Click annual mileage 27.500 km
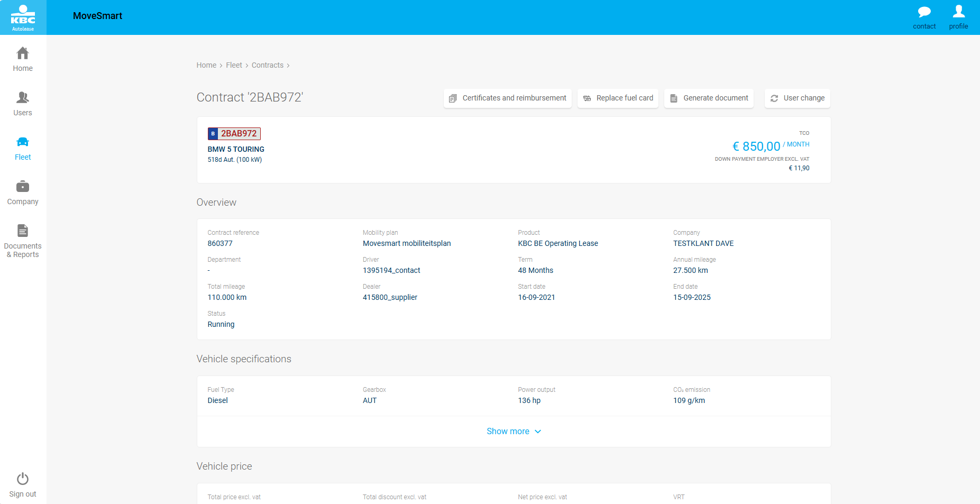 [691, 271]
